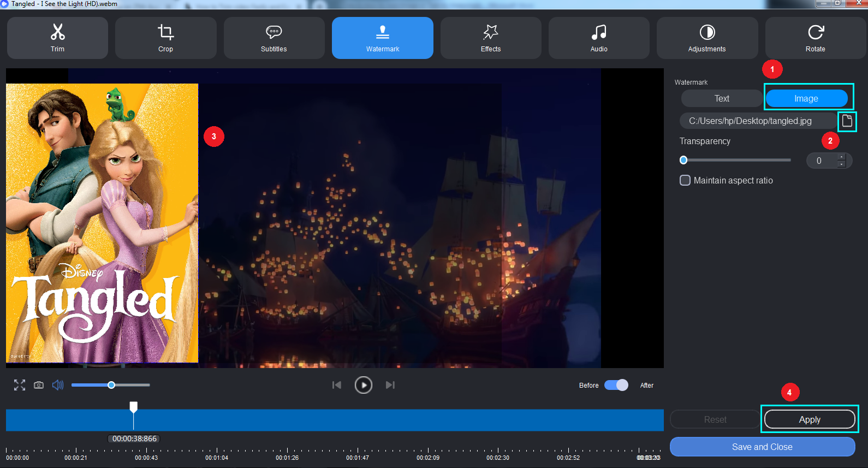This screenshot has width=868, height=468.
Task: Jump to next frame
Action: pos(390,385)
